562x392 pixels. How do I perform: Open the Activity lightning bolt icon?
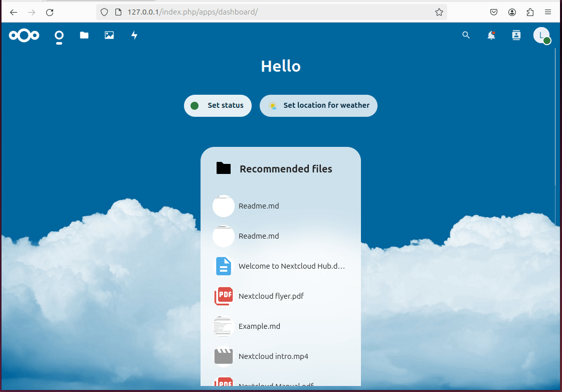click(x=134, y=35)
